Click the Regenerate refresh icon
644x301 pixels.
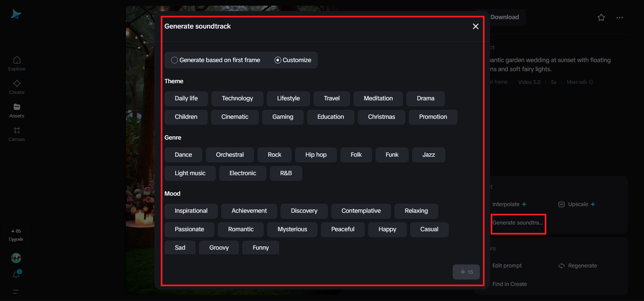pyautogui.click(x=561, y=265)
